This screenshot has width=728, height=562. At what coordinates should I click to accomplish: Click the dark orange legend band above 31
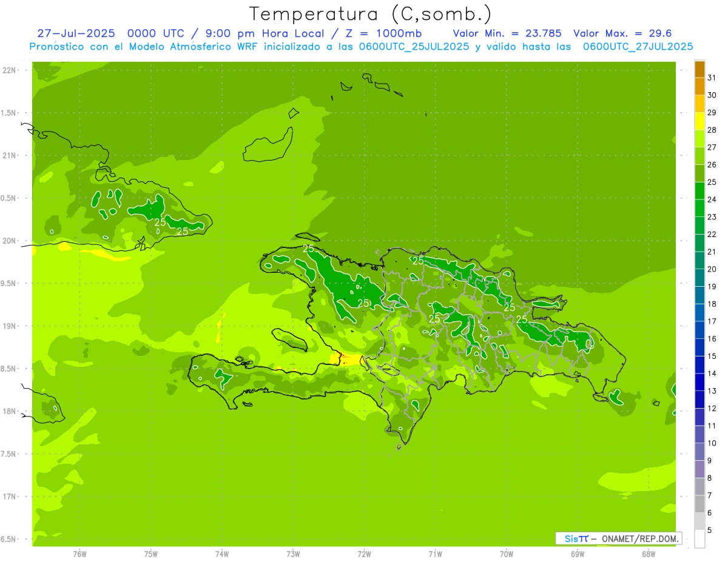(699, 70)
